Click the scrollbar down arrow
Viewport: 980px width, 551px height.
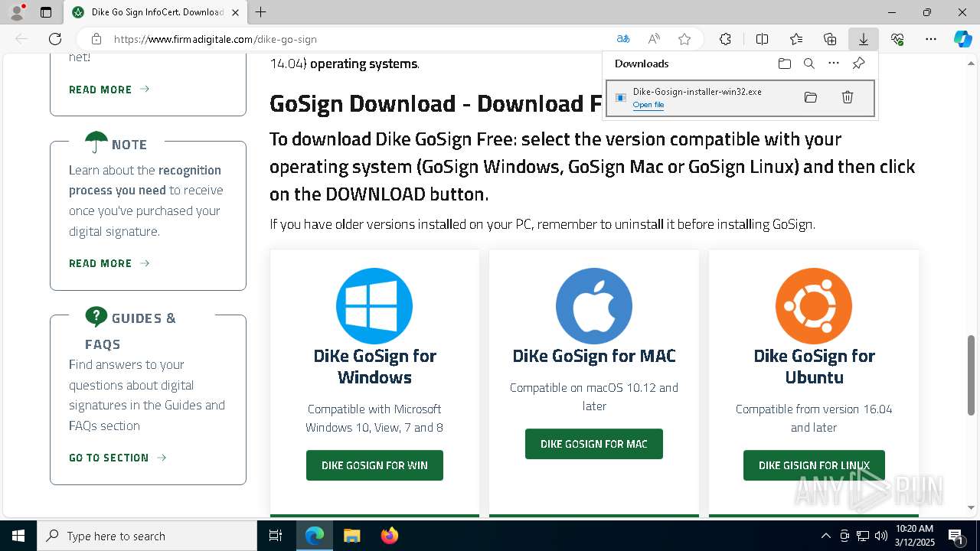[971, 507]
